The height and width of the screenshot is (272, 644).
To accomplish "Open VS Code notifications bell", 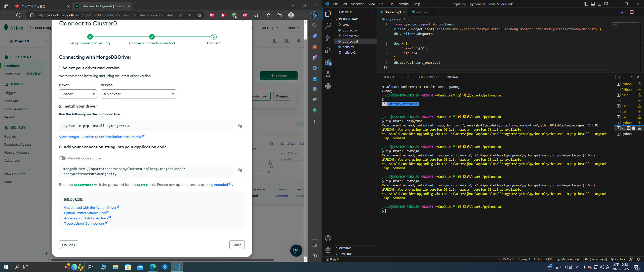I will coord(638,259).
